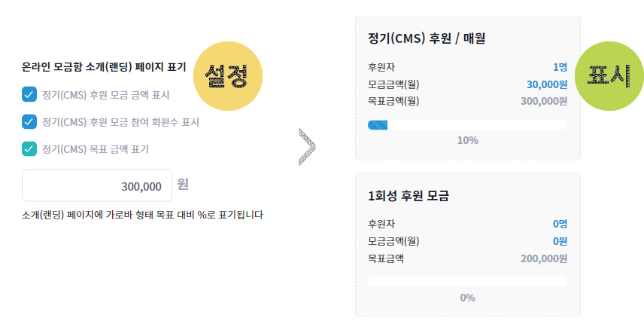Click the 10% monthly donation progress bar
The width and height of the screenshot is (644, 324).
[467, 125]
